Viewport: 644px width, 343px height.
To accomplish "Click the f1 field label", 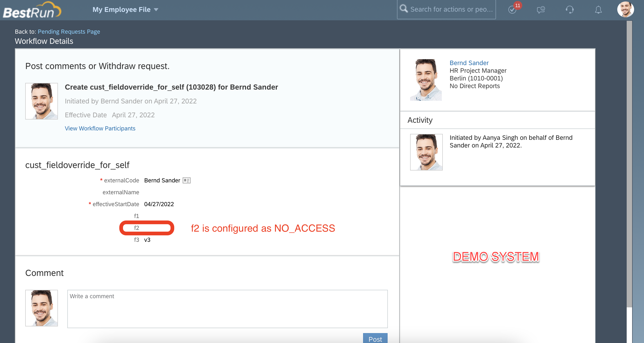I will click(137, 216).
